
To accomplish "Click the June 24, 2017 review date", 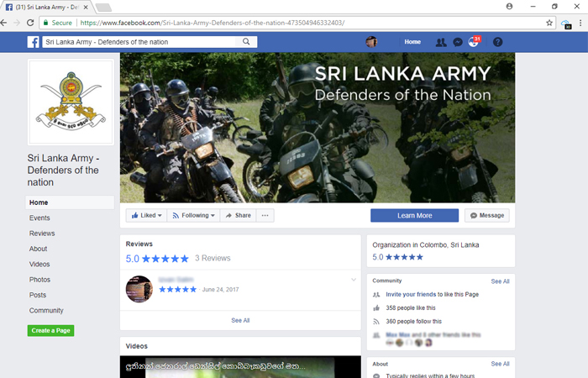I will (220, 290).
